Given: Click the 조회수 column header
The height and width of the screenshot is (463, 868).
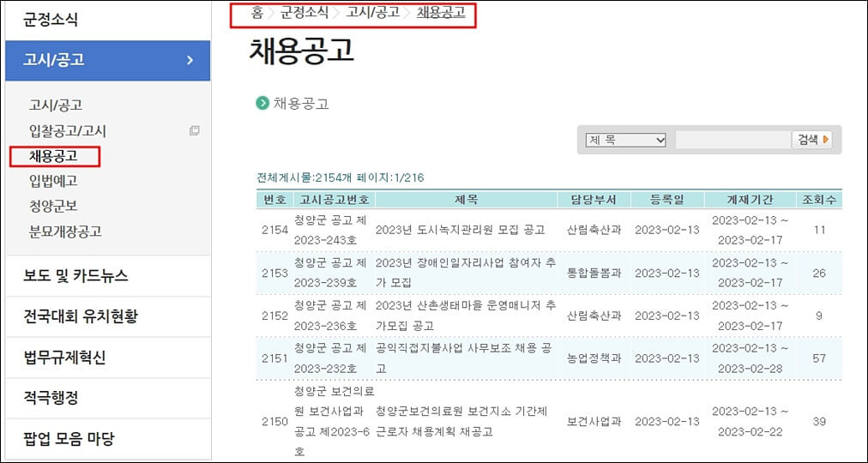Looking at the screenshot, I should click(x=819, y=200).
